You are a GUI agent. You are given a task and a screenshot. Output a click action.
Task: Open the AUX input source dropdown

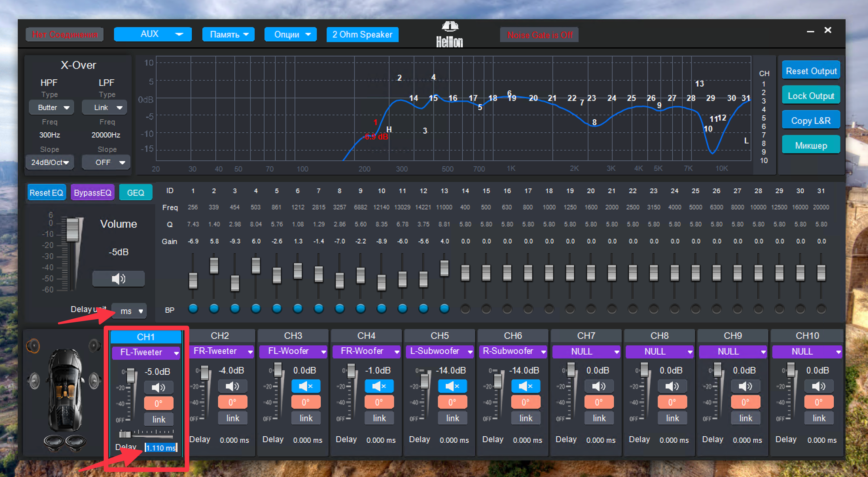point(152,34)
